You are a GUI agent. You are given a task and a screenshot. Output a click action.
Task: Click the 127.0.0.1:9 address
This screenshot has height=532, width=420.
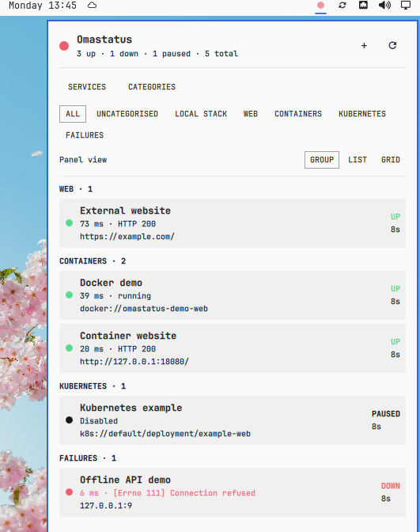[x=106, y=506]
